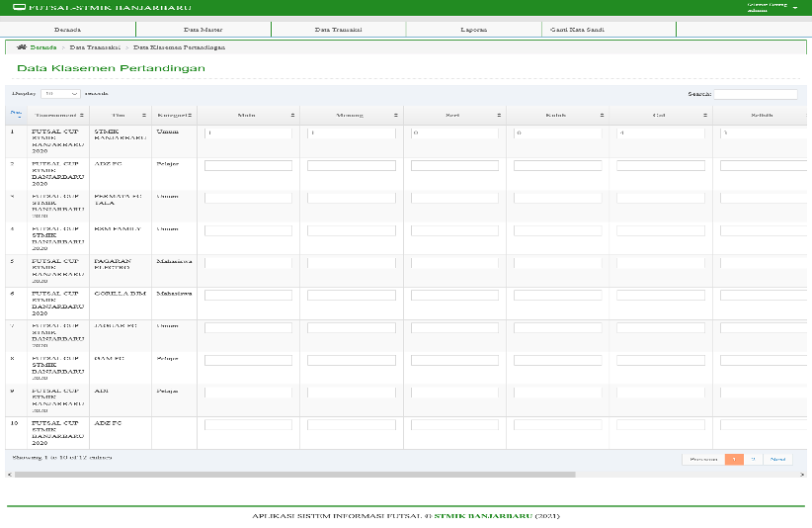
Task: Click the Selisih column header
Action: (762, 115)
